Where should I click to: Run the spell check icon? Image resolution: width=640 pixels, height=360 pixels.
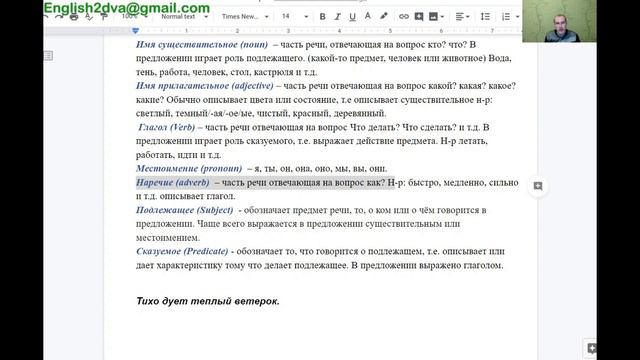[89, 17]
